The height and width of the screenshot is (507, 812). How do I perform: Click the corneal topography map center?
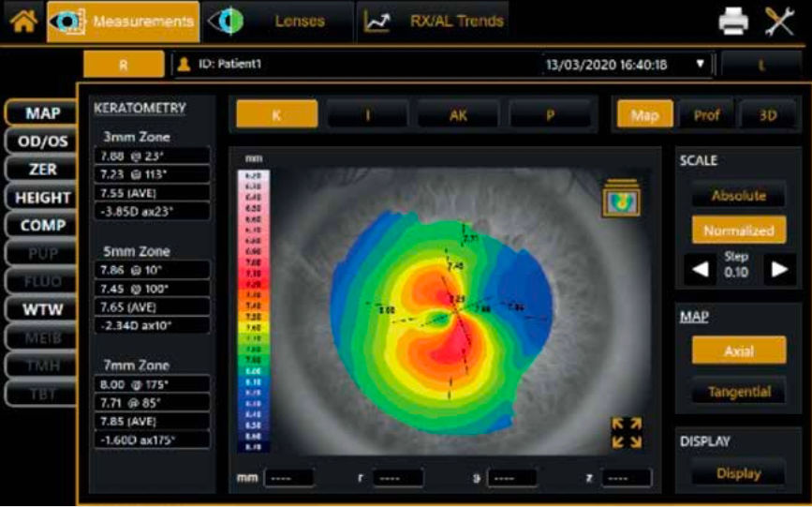[x=456, y=311]
